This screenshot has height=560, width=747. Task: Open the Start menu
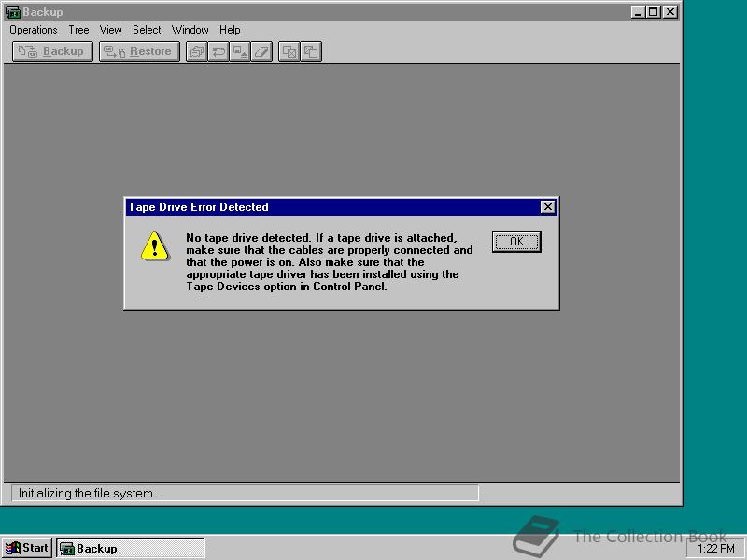pos(27,548)
